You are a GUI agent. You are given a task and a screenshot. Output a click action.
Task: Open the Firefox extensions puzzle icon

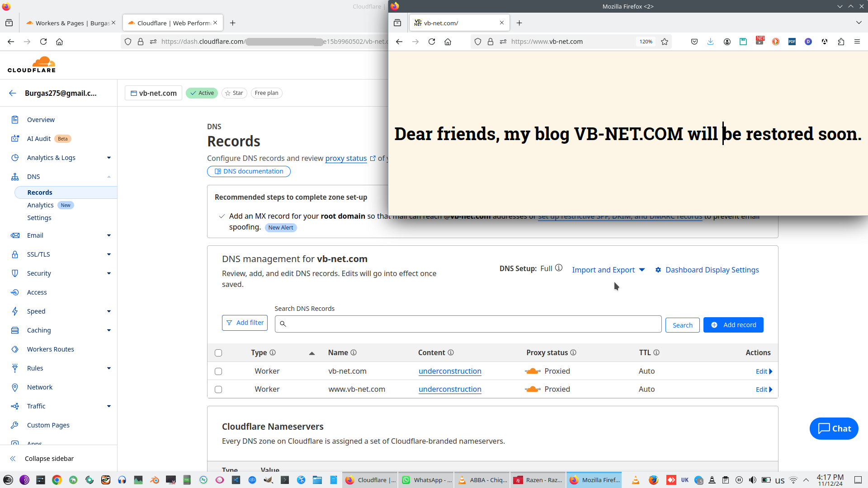pyautogui.click(x=841, y=42)
